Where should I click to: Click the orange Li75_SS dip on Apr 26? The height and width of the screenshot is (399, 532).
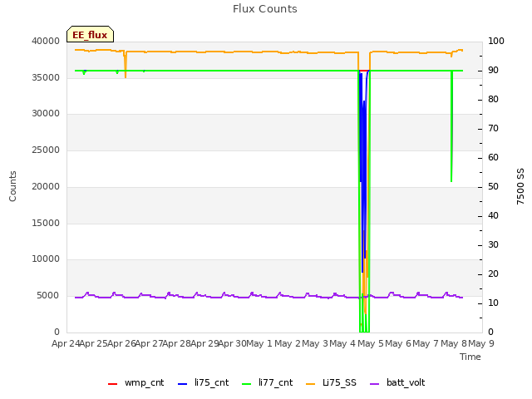point(126,65)
